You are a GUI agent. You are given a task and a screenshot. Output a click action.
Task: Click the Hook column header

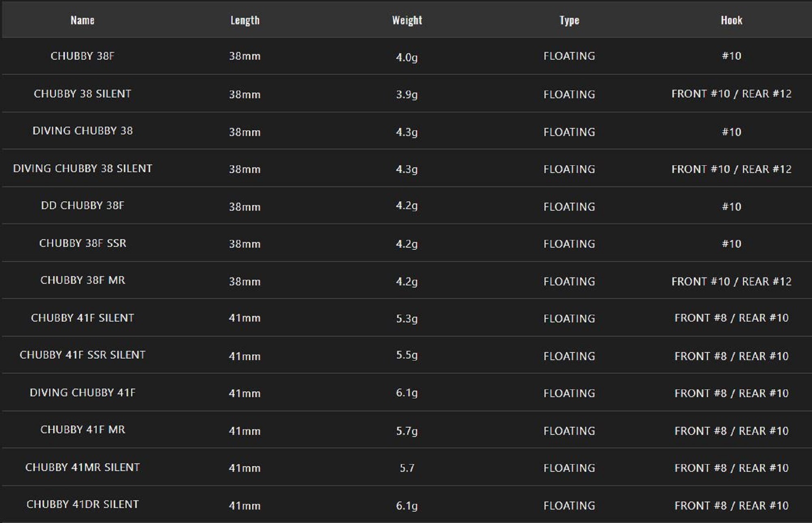(731, 20)
